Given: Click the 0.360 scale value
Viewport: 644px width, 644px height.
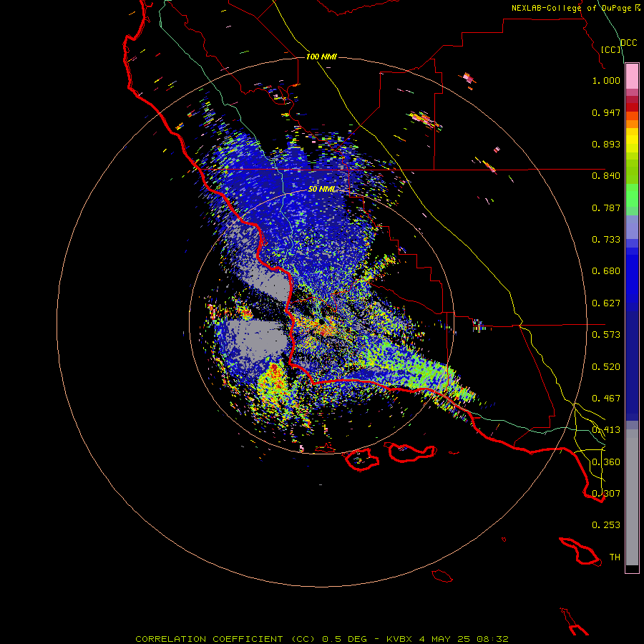Looking at the screenshot, I should click(606, 462).
